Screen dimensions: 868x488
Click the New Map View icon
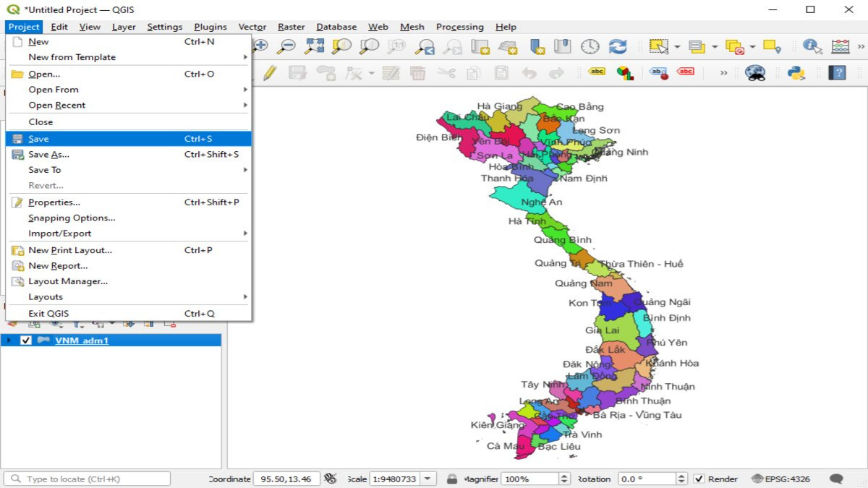tap(480, 46)
